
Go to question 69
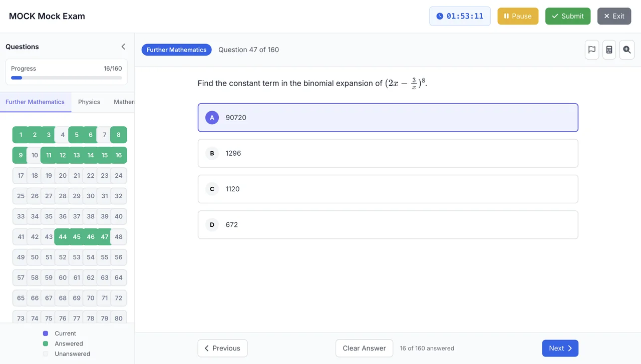coord(77,298)
